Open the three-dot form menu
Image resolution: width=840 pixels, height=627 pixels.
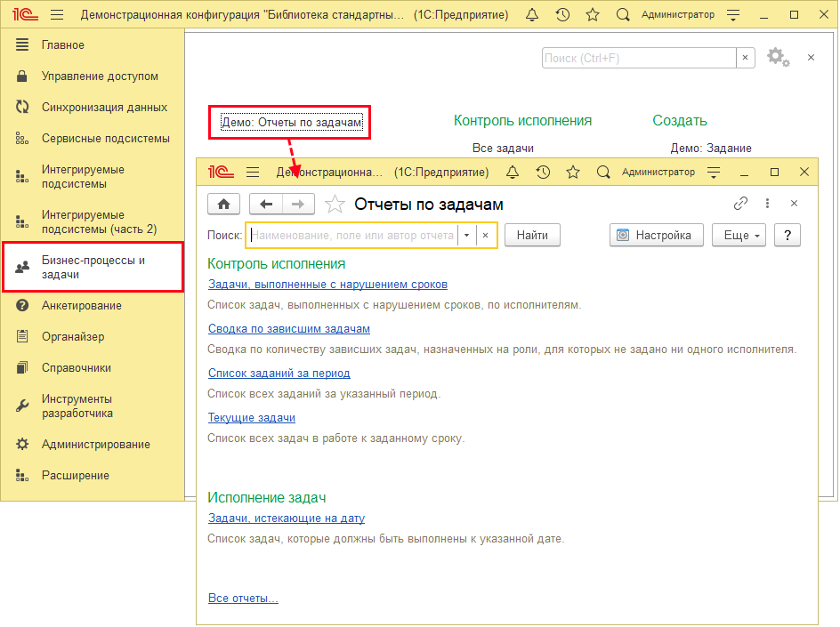click(x=768, y=204)
